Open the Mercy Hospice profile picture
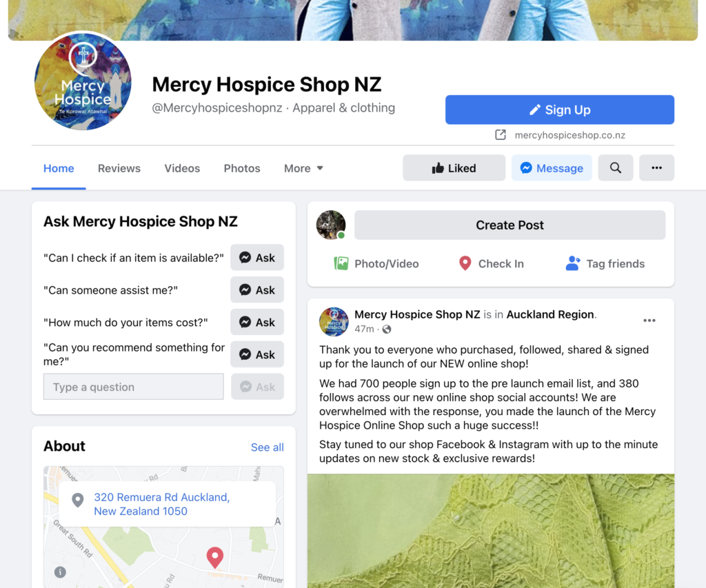The height and width of the screenshot is (588, 706). pos(83,81)
